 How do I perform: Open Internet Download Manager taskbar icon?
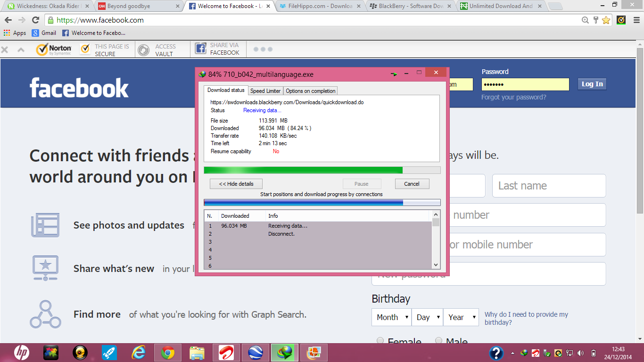point(285,353)
